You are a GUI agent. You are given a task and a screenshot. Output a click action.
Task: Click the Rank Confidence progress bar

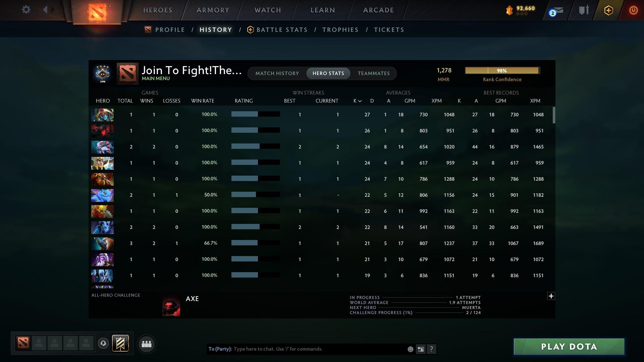click(x=502, y=70)
